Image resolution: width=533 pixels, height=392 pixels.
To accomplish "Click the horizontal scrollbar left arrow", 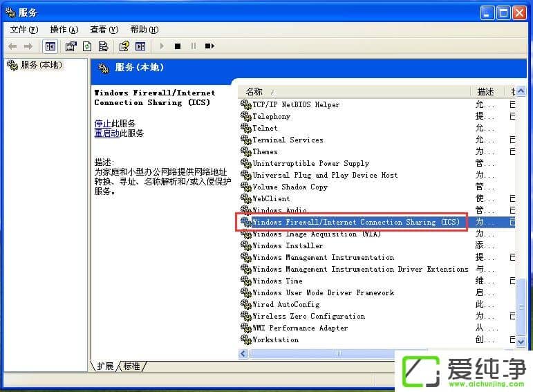I will pyautogui.click(x=243, y=353).
